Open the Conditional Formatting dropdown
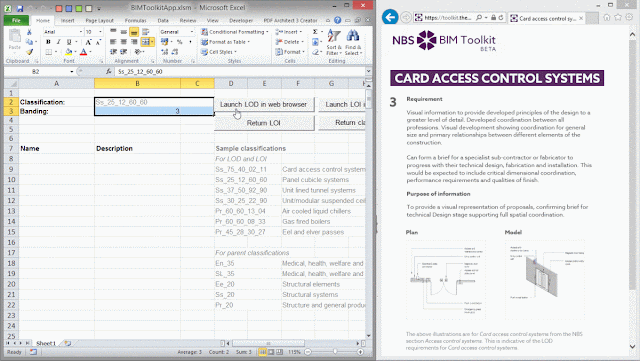The image size is (640, 361). click(235, 32)
